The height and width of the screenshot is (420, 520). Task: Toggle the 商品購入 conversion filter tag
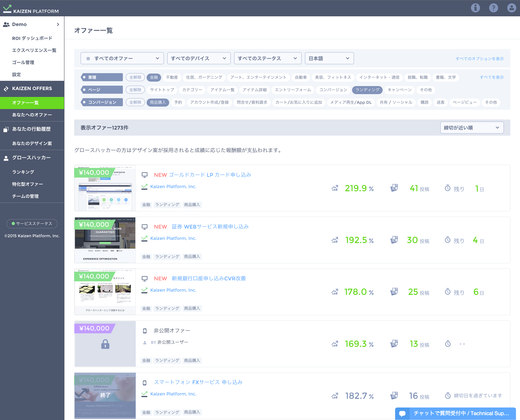coord(158,102)
